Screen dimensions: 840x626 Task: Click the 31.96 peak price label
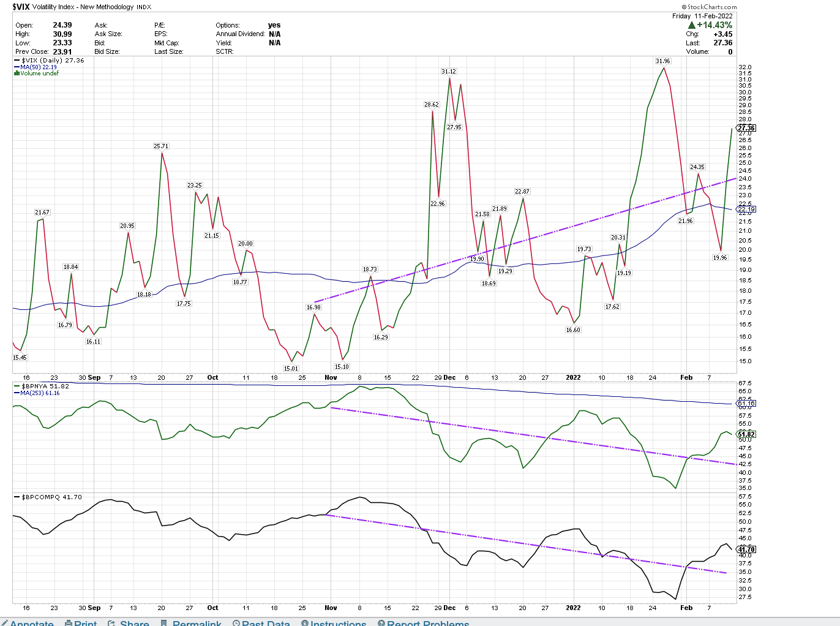point(662,61)
